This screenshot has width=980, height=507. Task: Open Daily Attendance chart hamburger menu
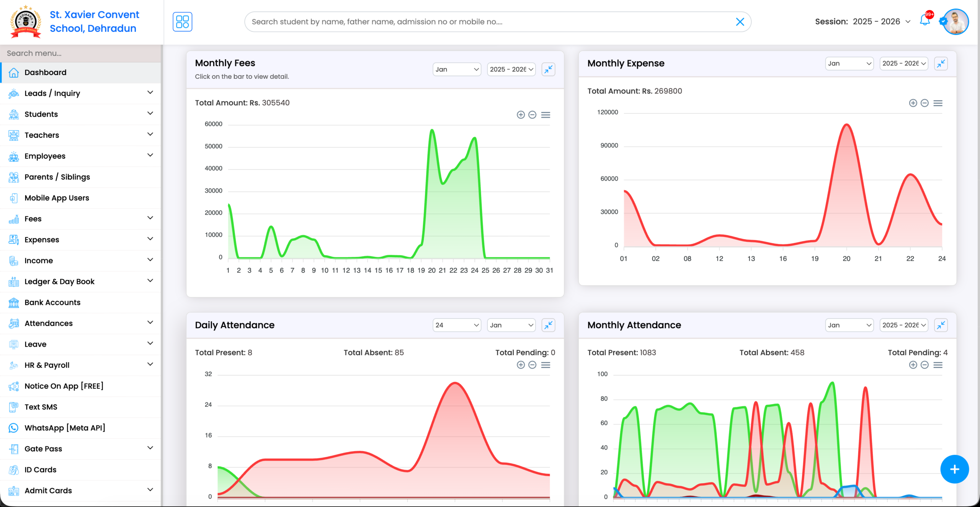(x=546, y=365)
